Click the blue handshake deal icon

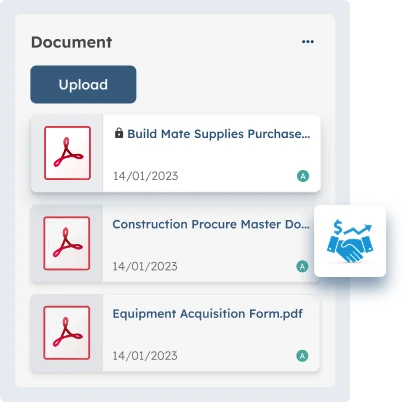click(350, 241)
